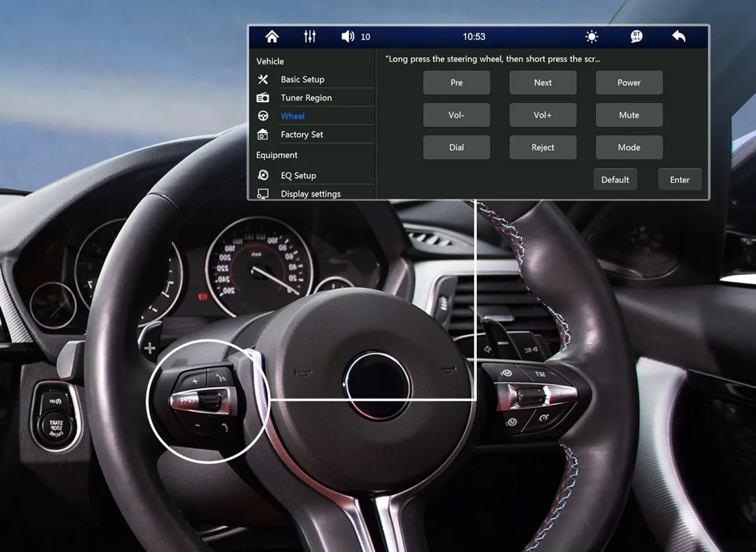The width and height of the screenshot is (756, 552).
Task: Click the steering Wheel icon
Action: tap(263, 115)
